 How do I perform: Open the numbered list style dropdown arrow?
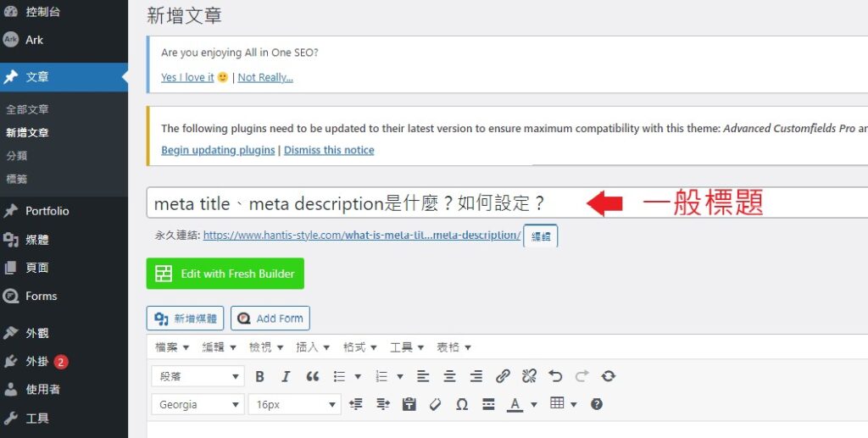(400, 377)
